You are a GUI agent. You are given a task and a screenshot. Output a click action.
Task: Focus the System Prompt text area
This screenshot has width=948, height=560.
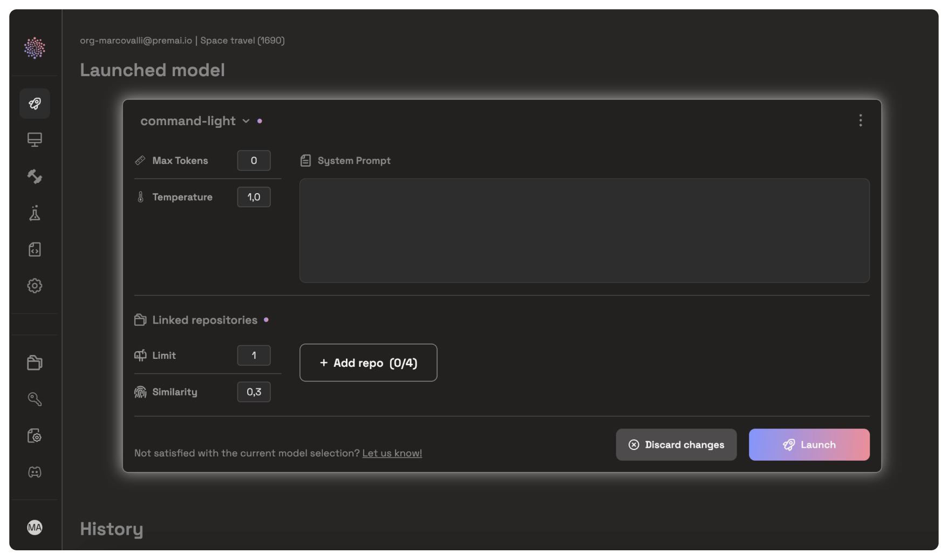tap(584, 230)
